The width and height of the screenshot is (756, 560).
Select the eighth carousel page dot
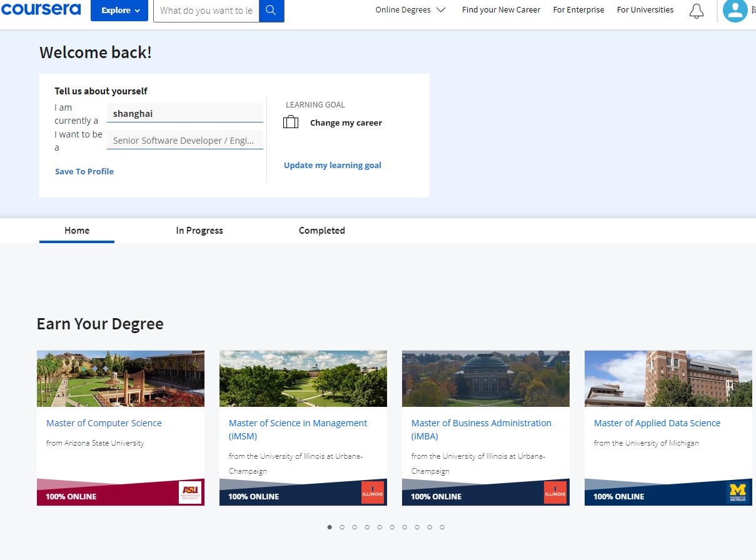pos(417,527)
